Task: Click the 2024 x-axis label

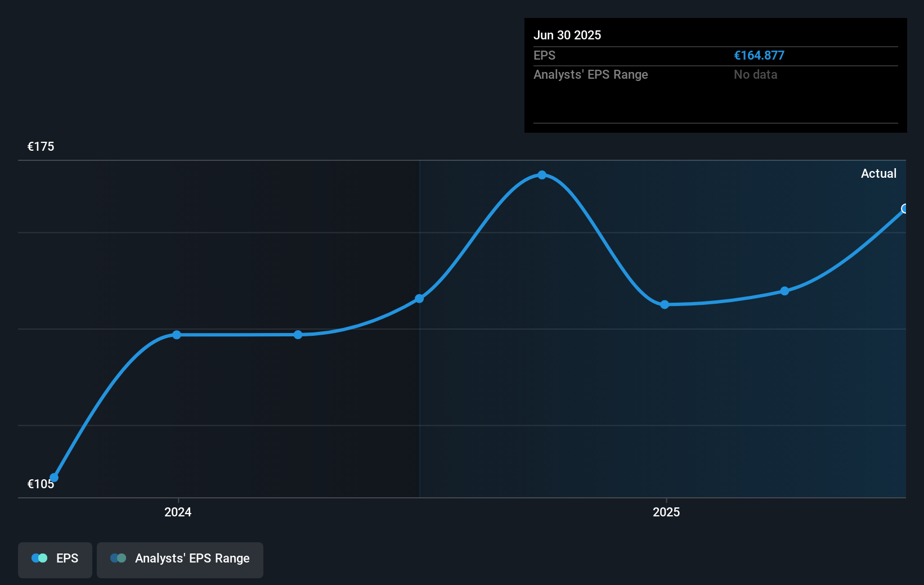Action: click(x=178, y=512)
